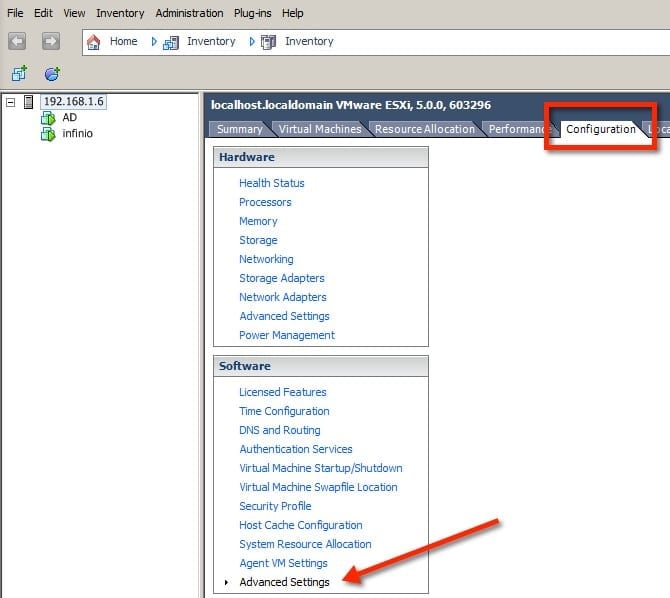Image resolution: width=670 pixels, height=598 pixels.
Task: Open Virtual Machine Swapfile Location link
Action: [319, 487]
